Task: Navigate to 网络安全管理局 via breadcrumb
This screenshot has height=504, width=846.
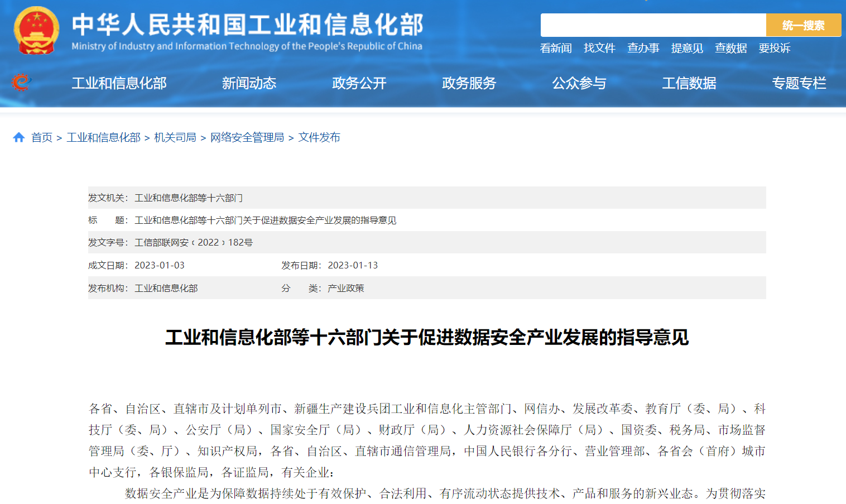Action: point(247,137)
